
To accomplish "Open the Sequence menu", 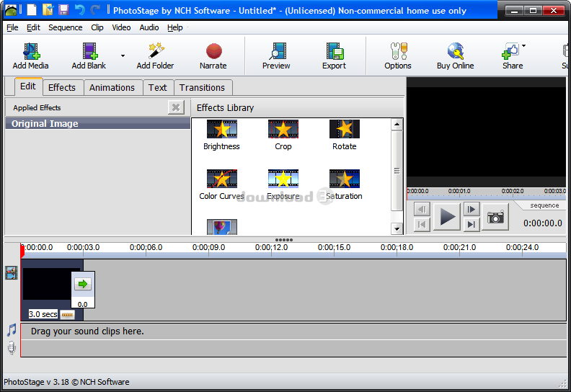I will (65, 27).
